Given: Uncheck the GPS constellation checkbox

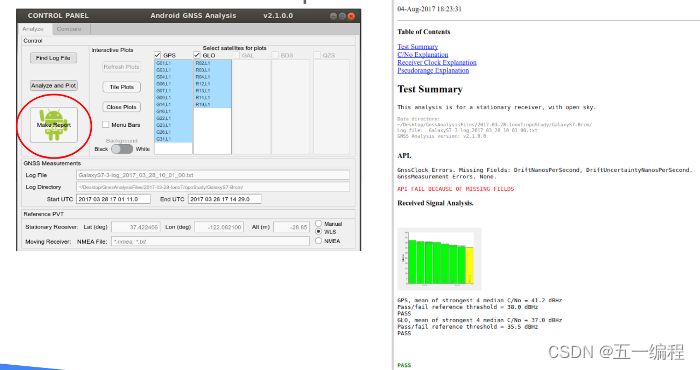Looking at the screenshot, I should [158, 55].
